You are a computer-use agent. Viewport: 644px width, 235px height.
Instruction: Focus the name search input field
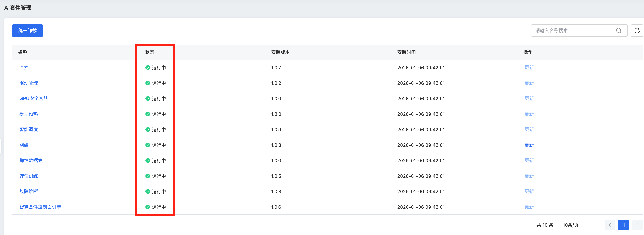click(570, 31)
